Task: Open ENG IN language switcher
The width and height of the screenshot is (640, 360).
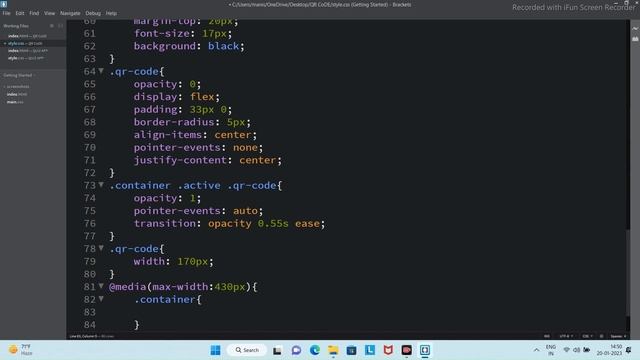Action: pos(551,350)
